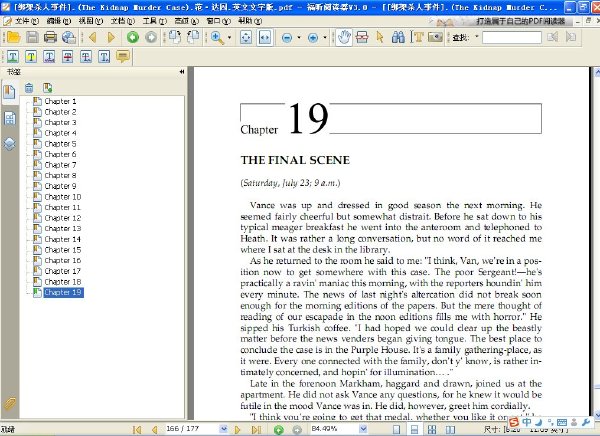Click the new bookmark icon
Image resolution: width=600 pixels, height=436 pixels.
[x=47, y=88]
